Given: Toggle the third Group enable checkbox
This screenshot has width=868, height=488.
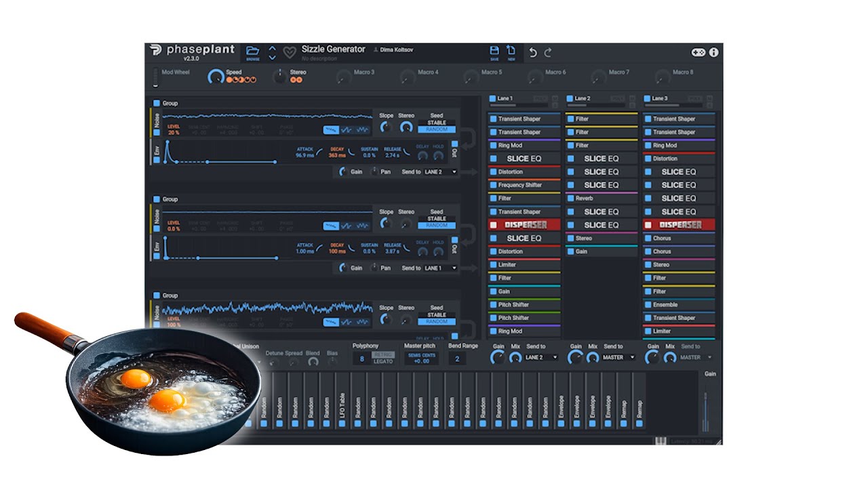Looking at the screenshot, I should (x=157, y=296).
